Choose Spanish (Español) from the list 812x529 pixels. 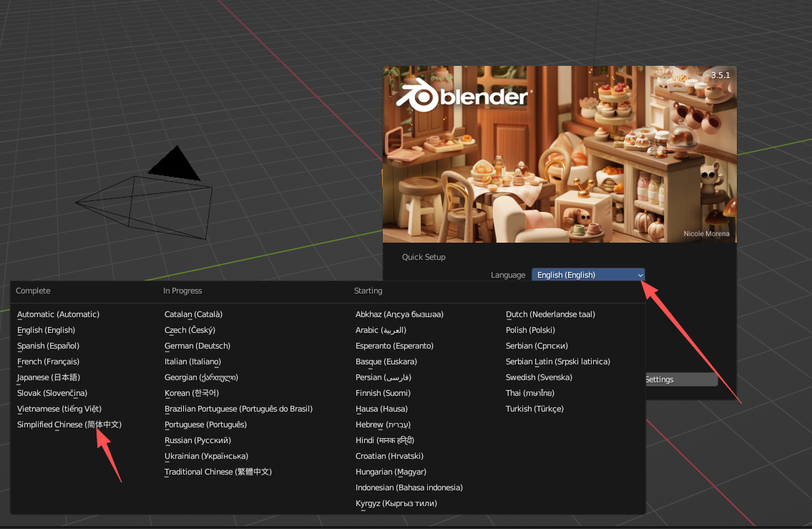click(48, 346)
